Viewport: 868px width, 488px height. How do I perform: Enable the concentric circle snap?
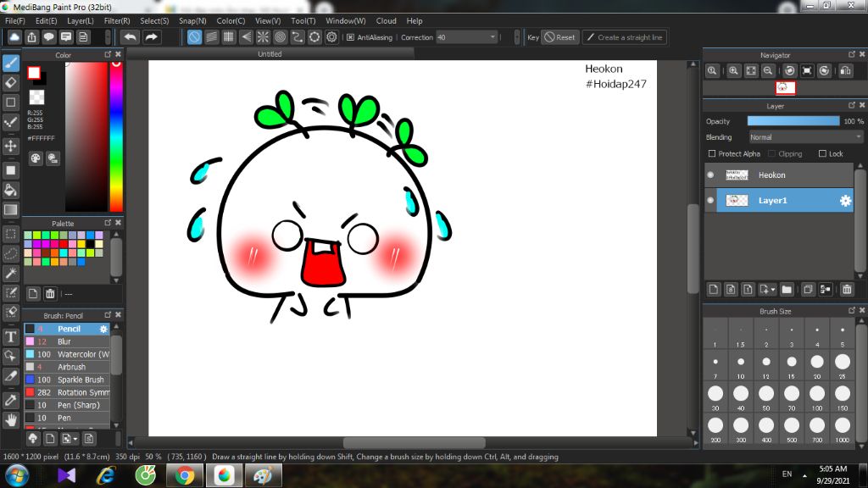(280, 37)
